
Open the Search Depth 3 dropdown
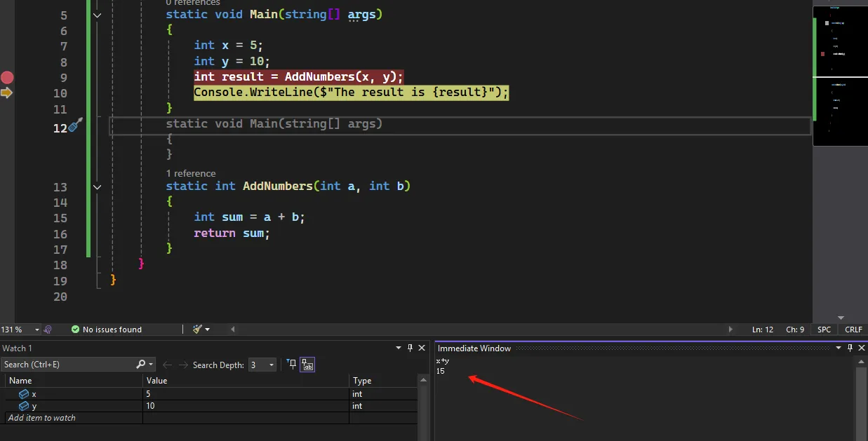click(262, 365)
